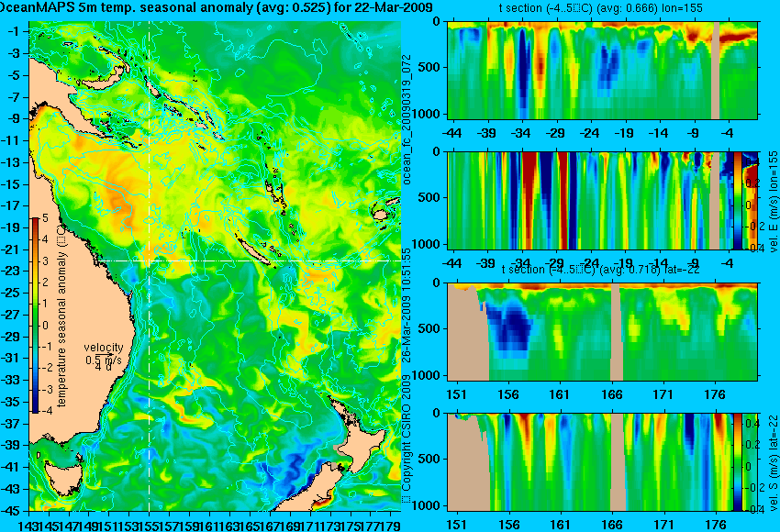Viewport: 780px width, 532px height.
Task: Click the '-45' latitude label on map's left axis
Action: point(11,511)
